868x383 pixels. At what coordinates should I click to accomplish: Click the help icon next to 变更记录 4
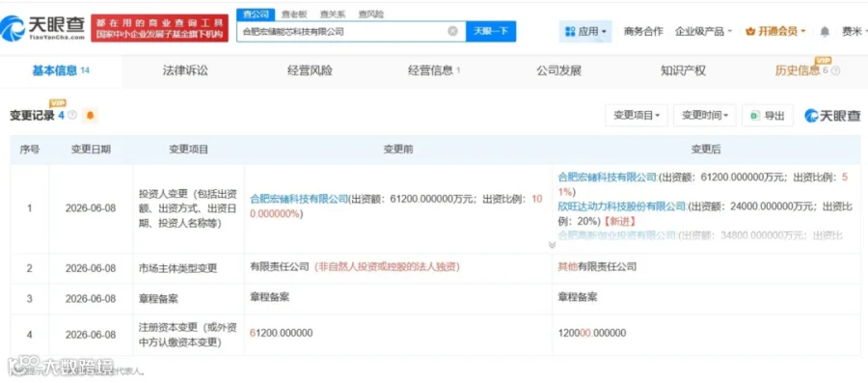[x=72, y=115]
